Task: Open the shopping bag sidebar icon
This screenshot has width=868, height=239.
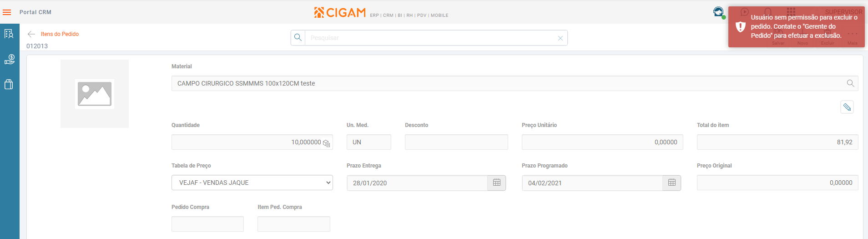Action: 9,84
